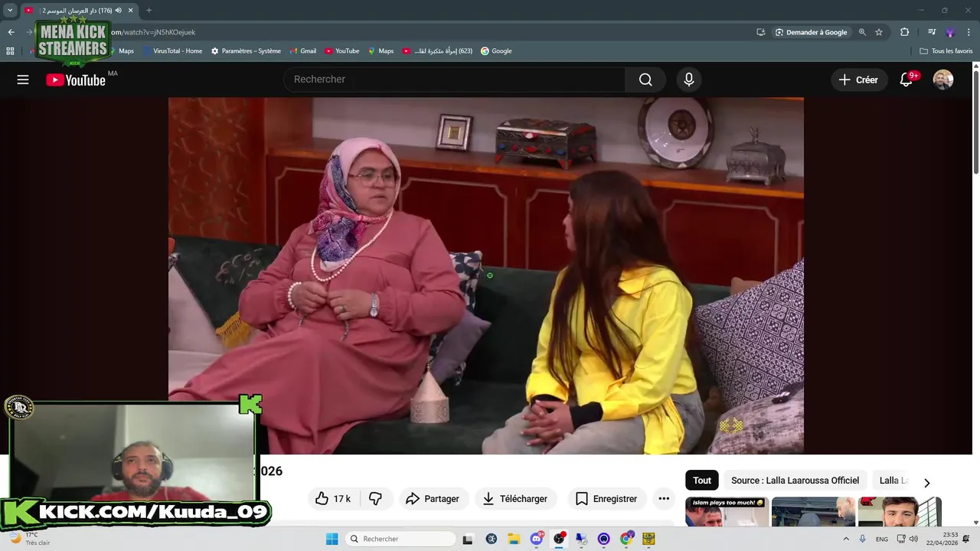Image resolution: width=980 pixels, height=551 pixels.
Task: Open the Google bookmark
Action: pos(495,51)
